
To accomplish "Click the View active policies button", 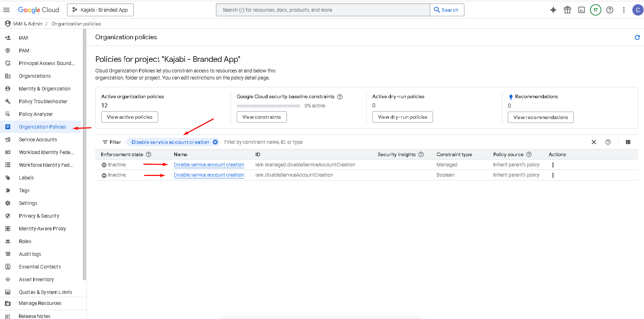I will coord(130,117).
